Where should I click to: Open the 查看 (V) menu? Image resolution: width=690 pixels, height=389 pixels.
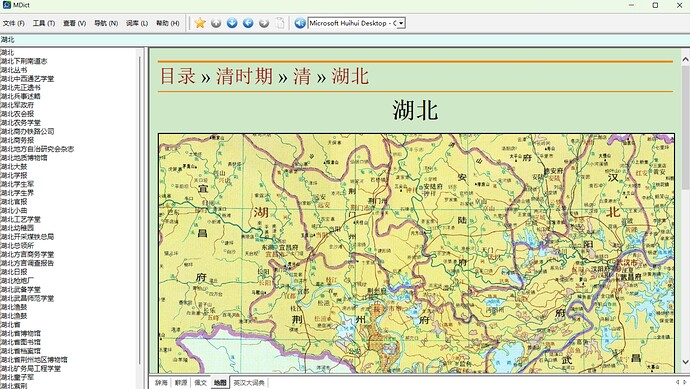(x=74, y=23)
